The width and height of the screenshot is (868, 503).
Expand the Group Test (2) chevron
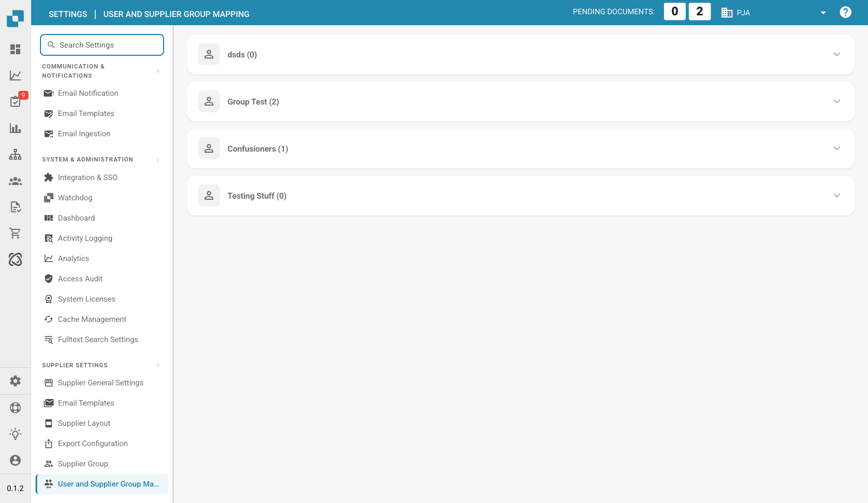click(x=837, y=101)
